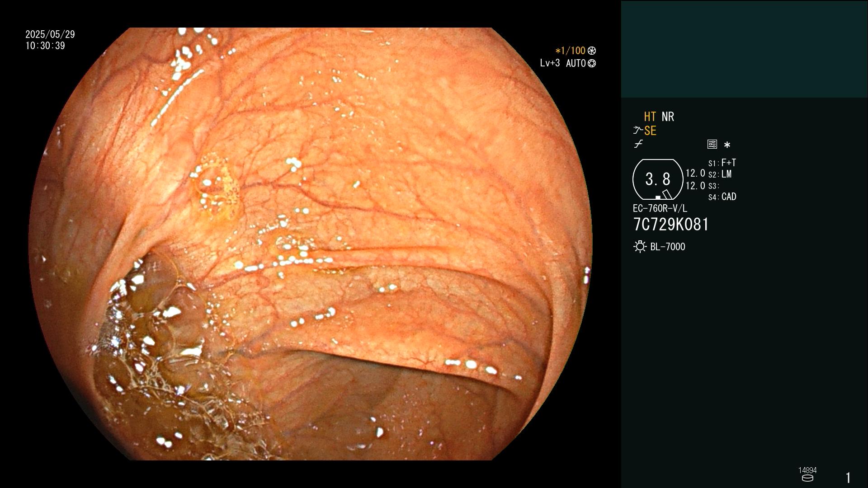Click the structure enhancement icon left of SE

click(638, 131)
